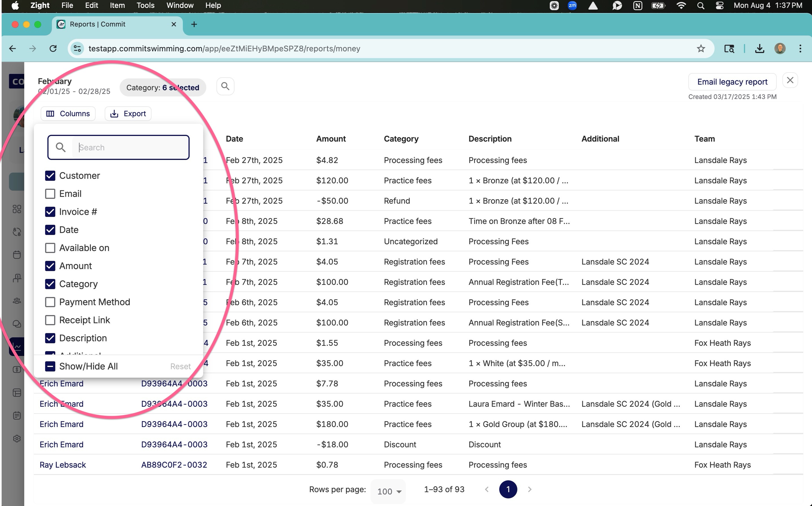Enable the Receipt Link column checkbox
Viewport: 812px width, 506px height.
50,320
